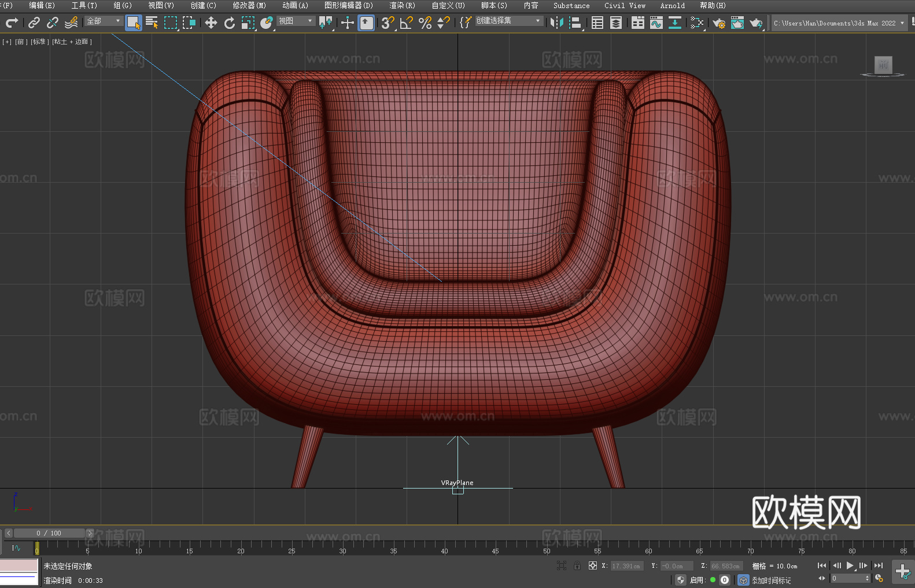This screenshot has height=588, width=915.
Task: Click the Z coordinate field
Action: coord(726,566)
